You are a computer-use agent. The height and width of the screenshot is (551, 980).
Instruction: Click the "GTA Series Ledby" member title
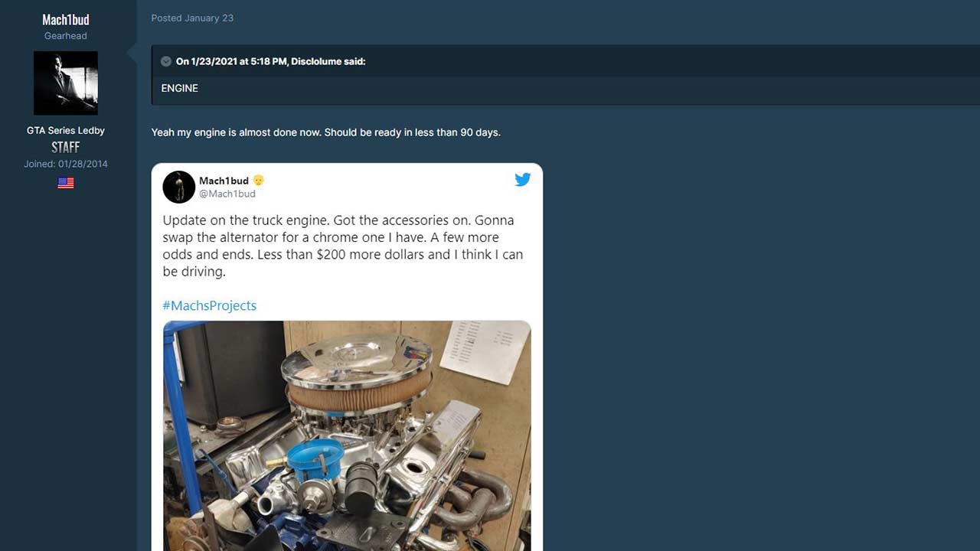click(x=66, y=130)
